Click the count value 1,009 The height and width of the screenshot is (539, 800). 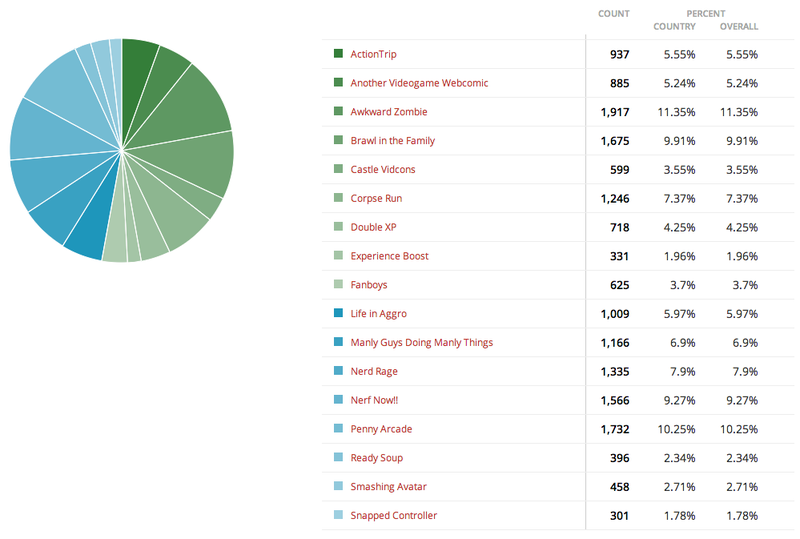pos(615,314)
